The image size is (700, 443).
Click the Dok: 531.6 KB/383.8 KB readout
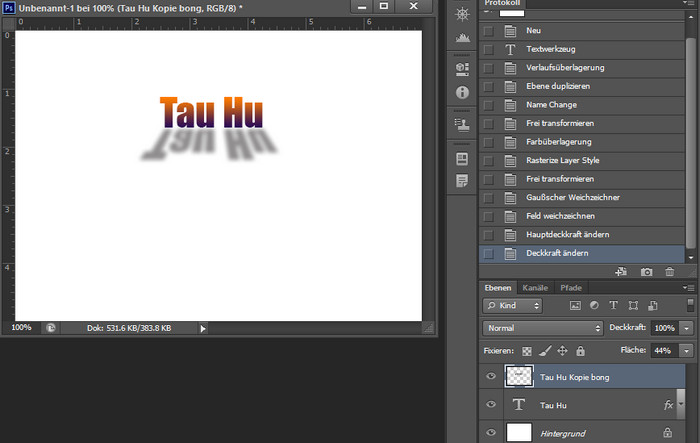(x=129, y=328)
